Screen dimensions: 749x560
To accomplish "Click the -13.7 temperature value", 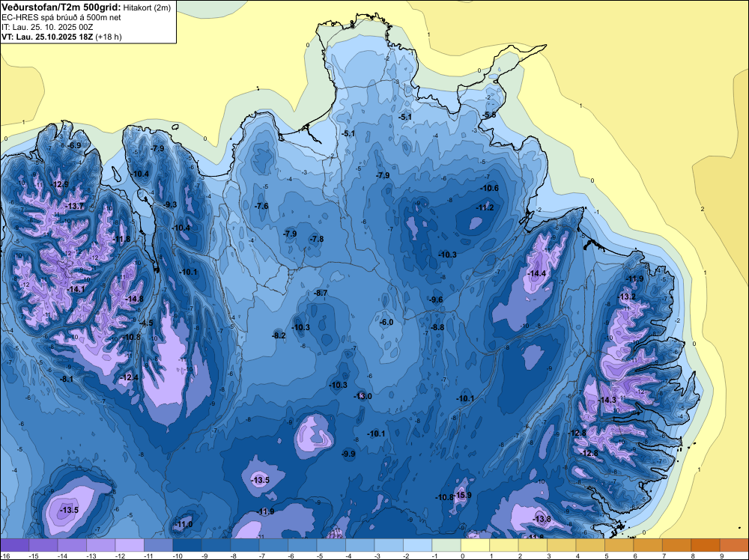I will (x=74, y=206).
